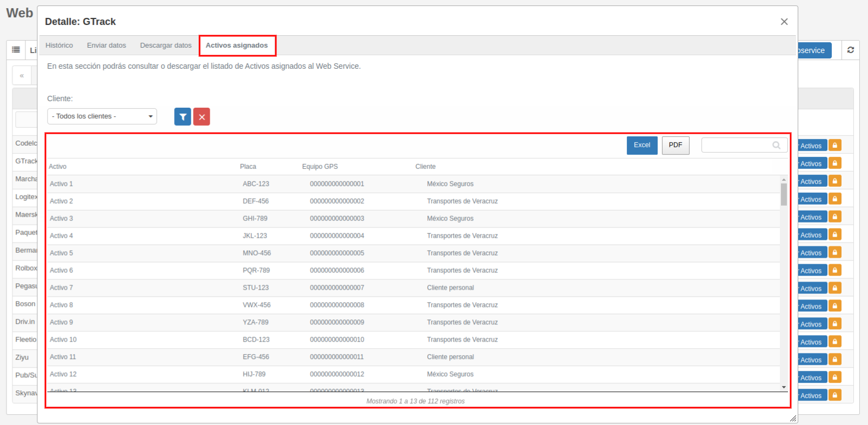The height and width of the screenshot is (425, 868).
Task: Click GPS value 000000000000003
Action: tap(337, 219)
